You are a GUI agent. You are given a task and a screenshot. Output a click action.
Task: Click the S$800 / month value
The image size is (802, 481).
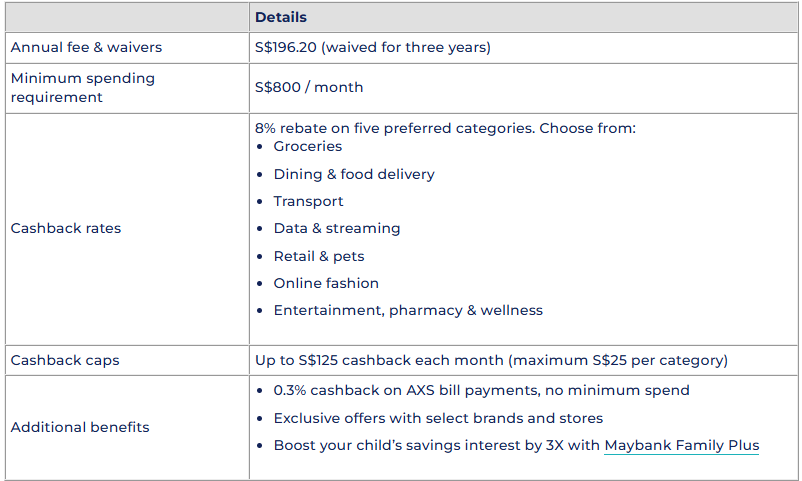309,87
